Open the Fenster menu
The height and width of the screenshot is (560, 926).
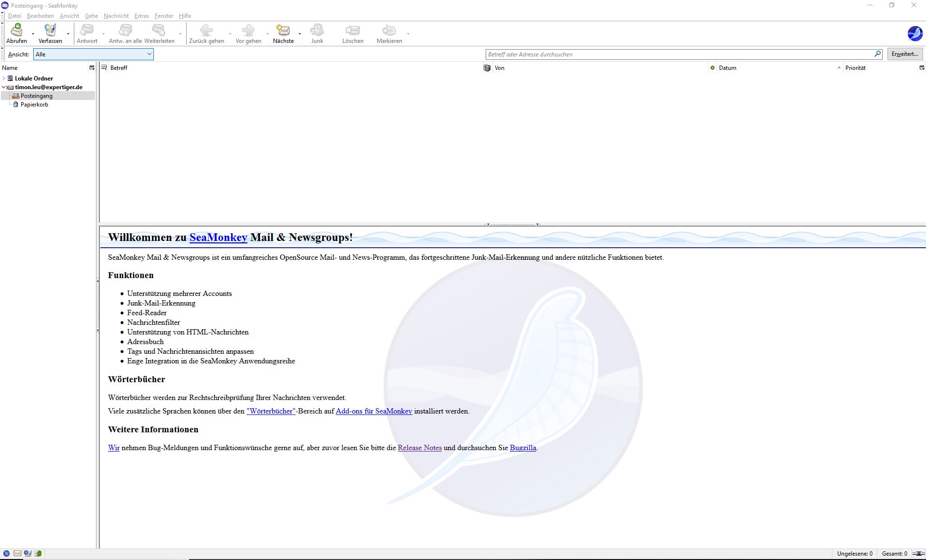164,16
